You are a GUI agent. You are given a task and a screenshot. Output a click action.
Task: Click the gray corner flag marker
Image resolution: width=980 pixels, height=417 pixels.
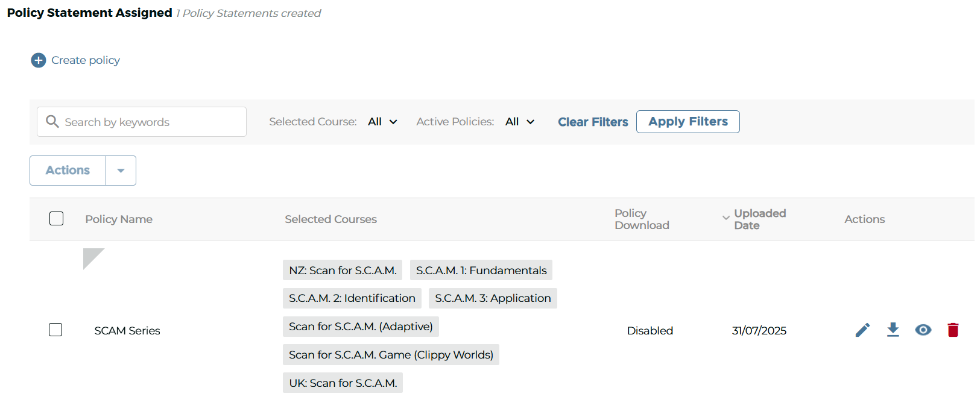(91, 256)
